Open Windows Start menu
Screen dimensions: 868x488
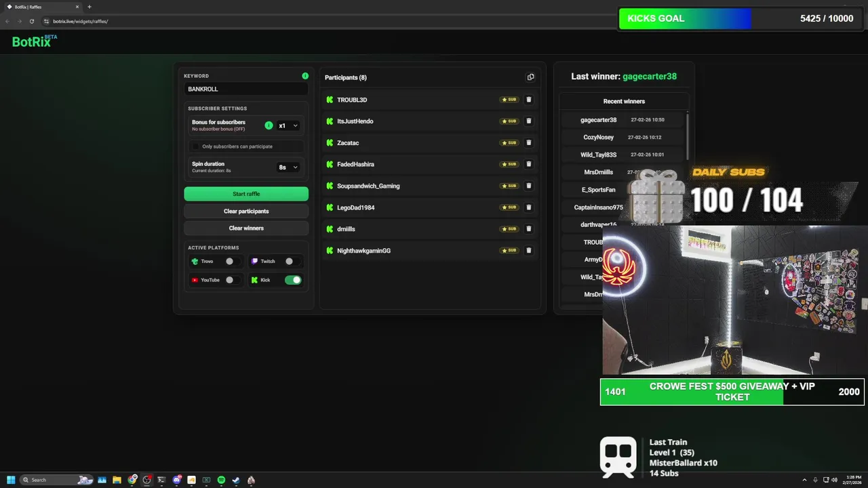point(11,480)
